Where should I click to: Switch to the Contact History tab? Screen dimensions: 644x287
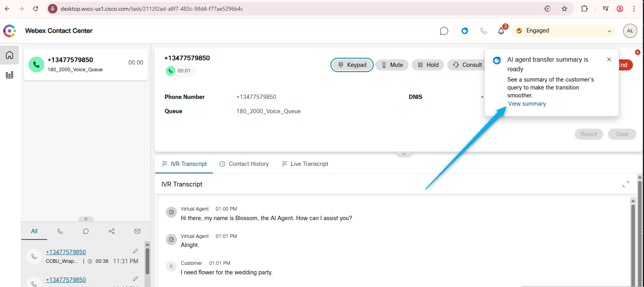[244, 164]
